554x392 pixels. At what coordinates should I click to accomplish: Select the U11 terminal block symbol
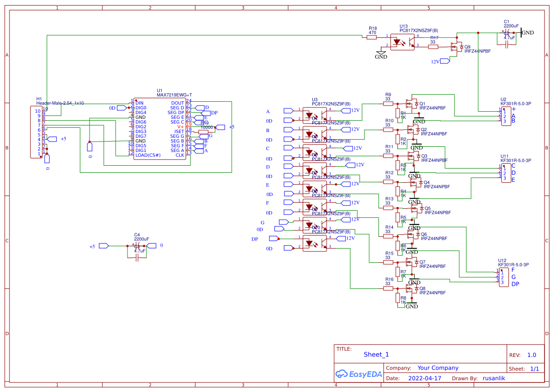[x=507, y=172]
